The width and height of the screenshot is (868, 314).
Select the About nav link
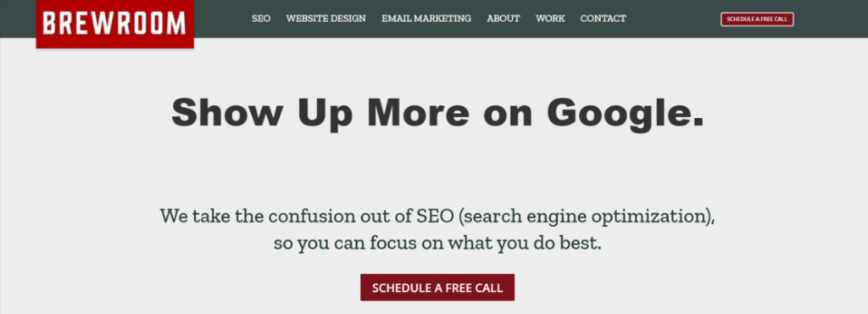coord(504,19)
